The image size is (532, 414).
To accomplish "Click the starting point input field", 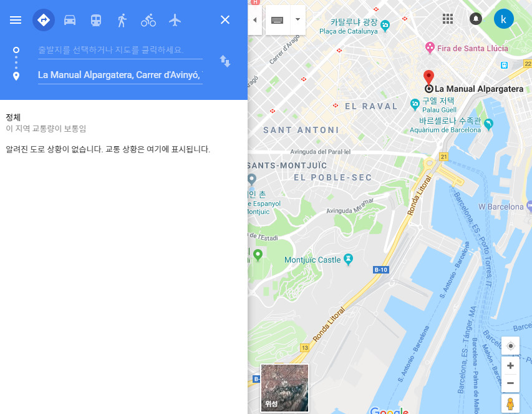I will [x=120, y=50].
